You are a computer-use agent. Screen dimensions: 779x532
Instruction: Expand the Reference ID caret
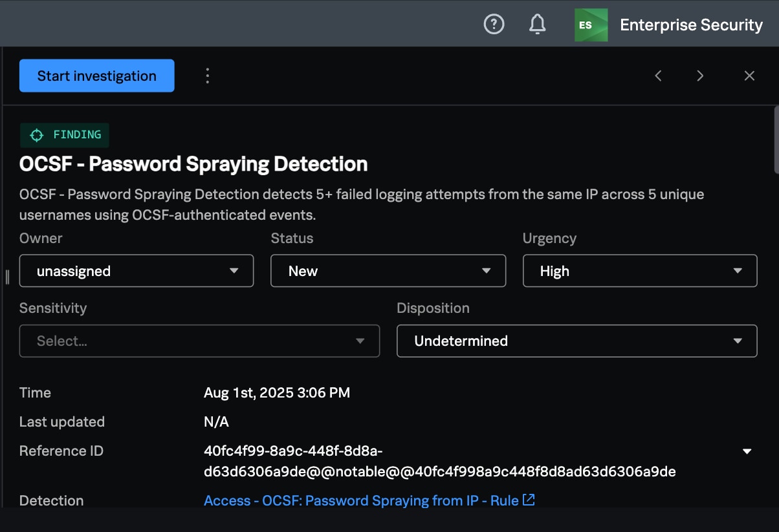(x=747, y=451)
